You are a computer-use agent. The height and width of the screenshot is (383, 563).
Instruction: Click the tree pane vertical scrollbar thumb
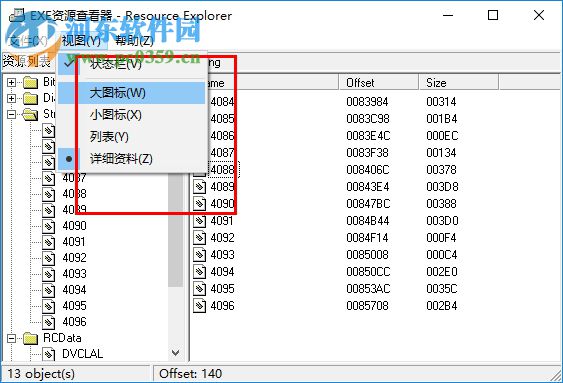point(176,230)
